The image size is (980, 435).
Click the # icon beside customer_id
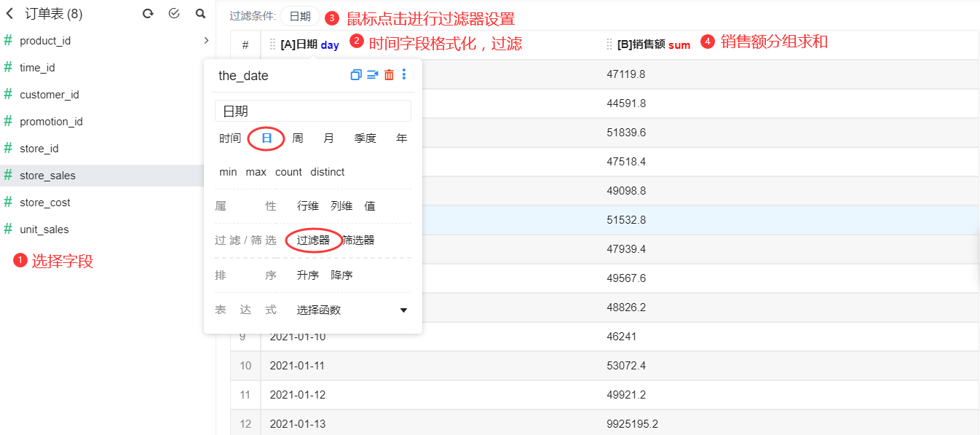[x=8, y=94]
